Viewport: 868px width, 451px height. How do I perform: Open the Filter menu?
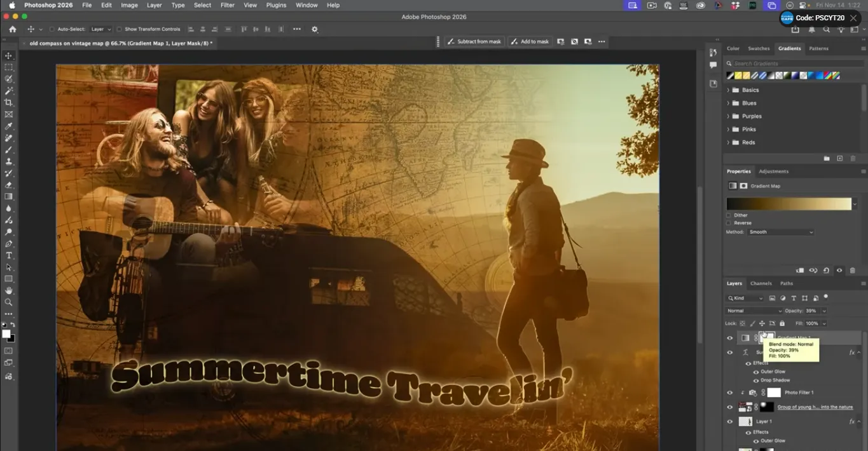coord(227,5)
